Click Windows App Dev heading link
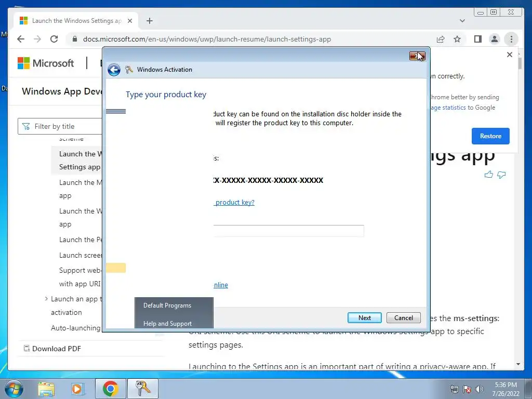532x399 pixels. point(62,91)
